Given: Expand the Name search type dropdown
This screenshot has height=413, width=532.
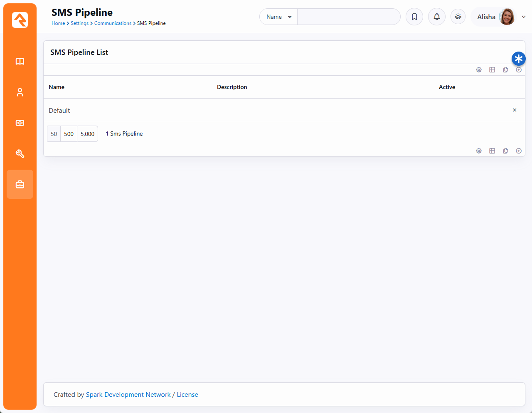Looking at the screenshot, I should [278, 17].
